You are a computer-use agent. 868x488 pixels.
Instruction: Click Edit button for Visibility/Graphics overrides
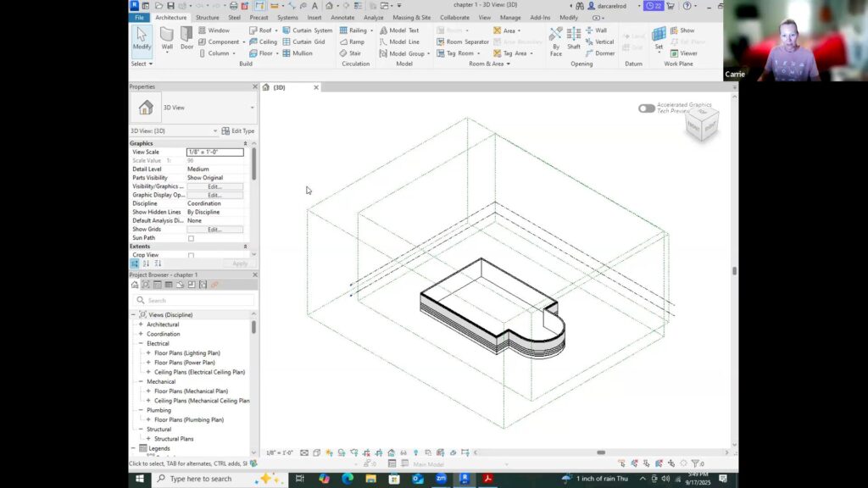click(x=214, y=186)
